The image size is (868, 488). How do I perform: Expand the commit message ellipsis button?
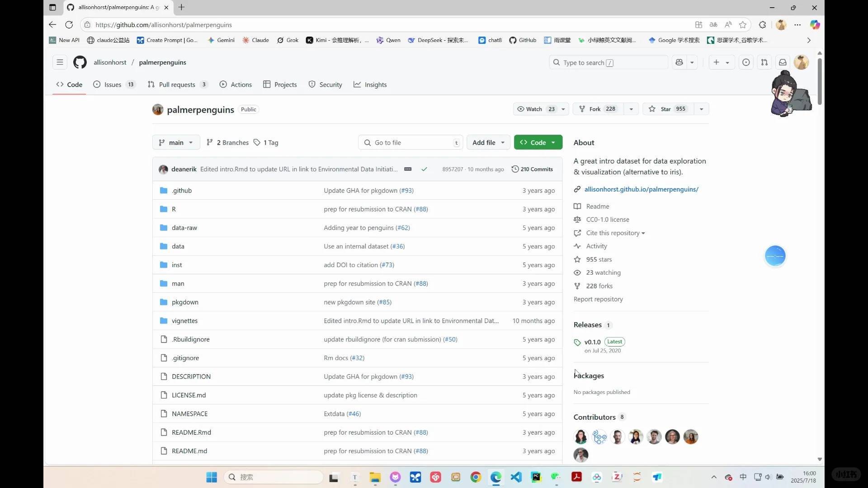408,169
